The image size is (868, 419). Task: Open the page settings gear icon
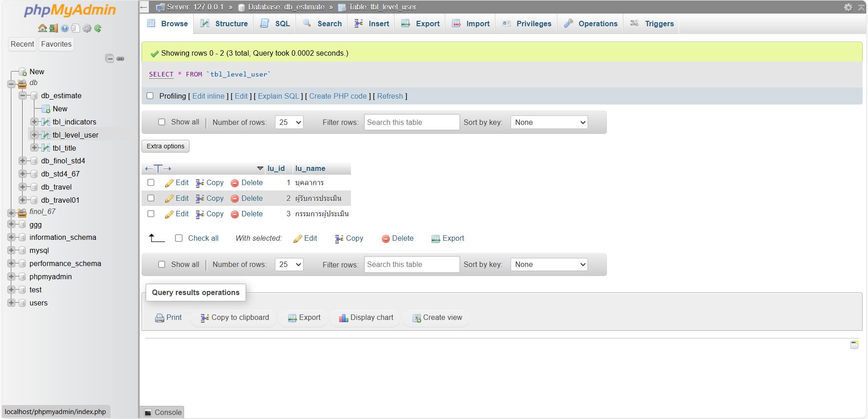click(848, 7)
